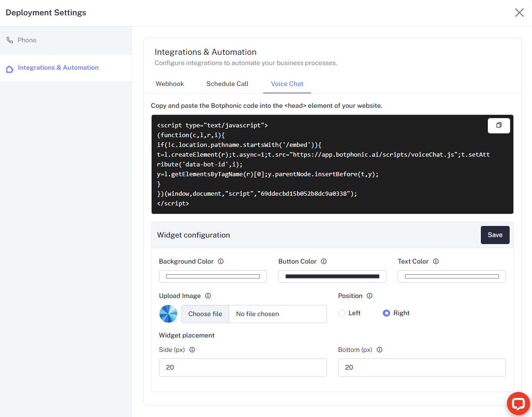Open the live chat support bubble

tap(518, 404)
